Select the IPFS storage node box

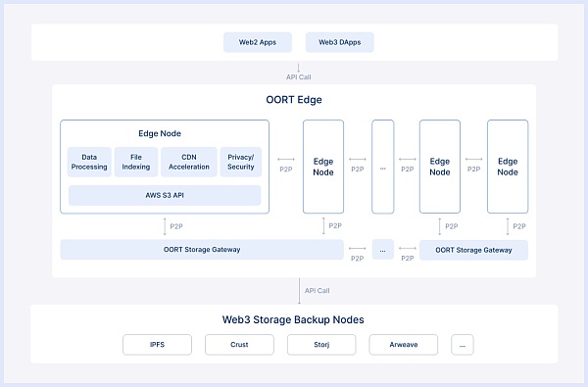point(157,345)
